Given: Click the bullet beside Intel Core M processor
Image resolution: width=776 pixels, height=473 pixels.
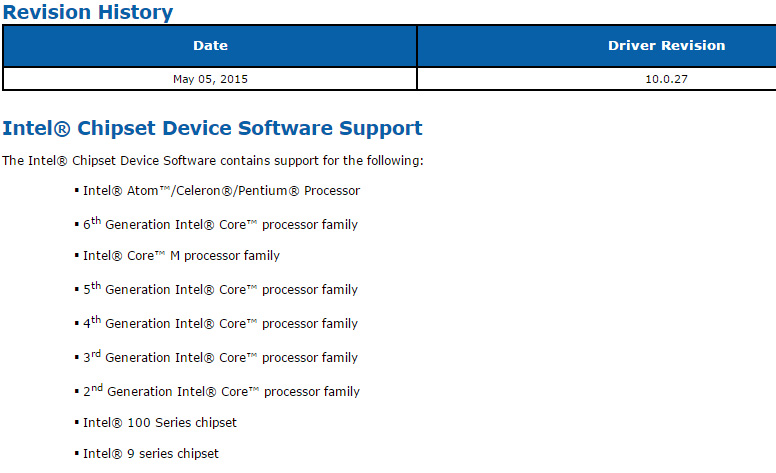Looking at the screenshot, I should (x=77, y=256).
